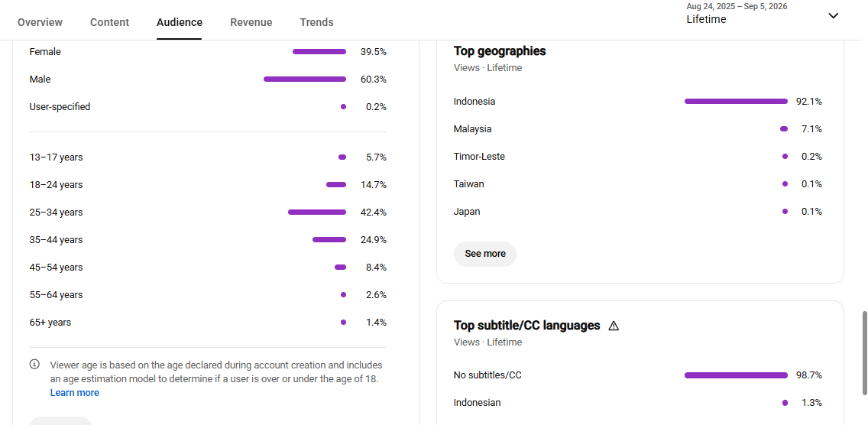The height and width of the screenshot is (425, 868).
Task: Click the warning icon beside Top subtitle/CC languages
Action: pyautogui.click(x=614, y=326)
